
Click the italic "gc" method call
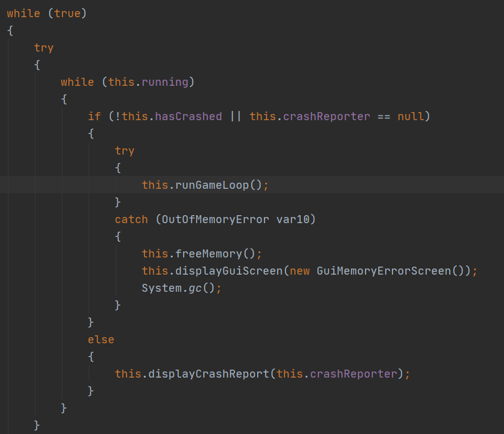pyautogui.click(x=195, y=289)
